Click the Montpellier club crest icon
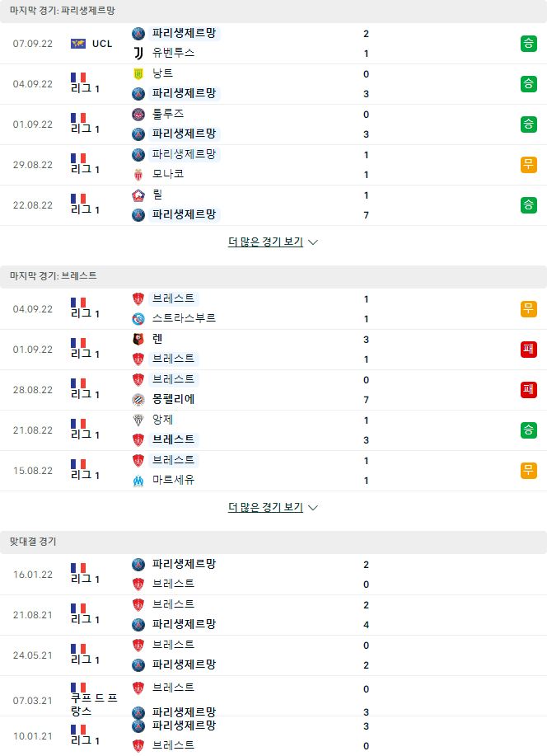Viewport: 547px width, 756px height. click(x=138, y=400)
